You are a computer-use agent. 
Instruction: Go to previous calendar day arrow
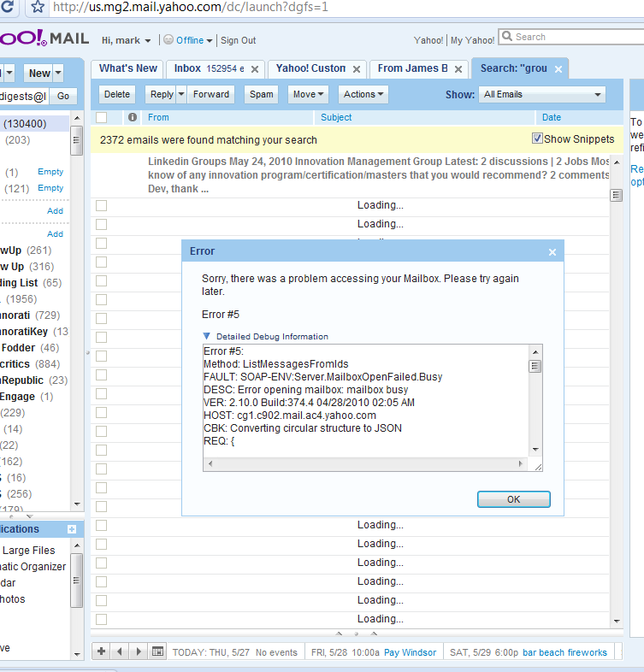(x=120, y=651)
